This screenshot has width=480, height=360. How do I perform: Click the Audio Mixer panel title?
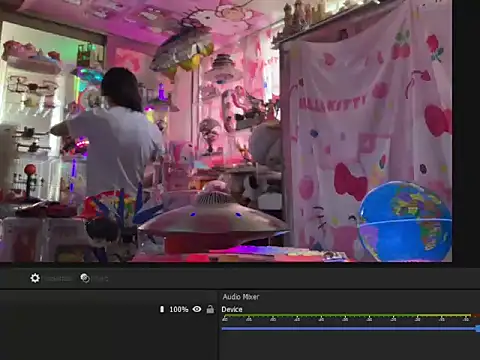tap(241, 297)
